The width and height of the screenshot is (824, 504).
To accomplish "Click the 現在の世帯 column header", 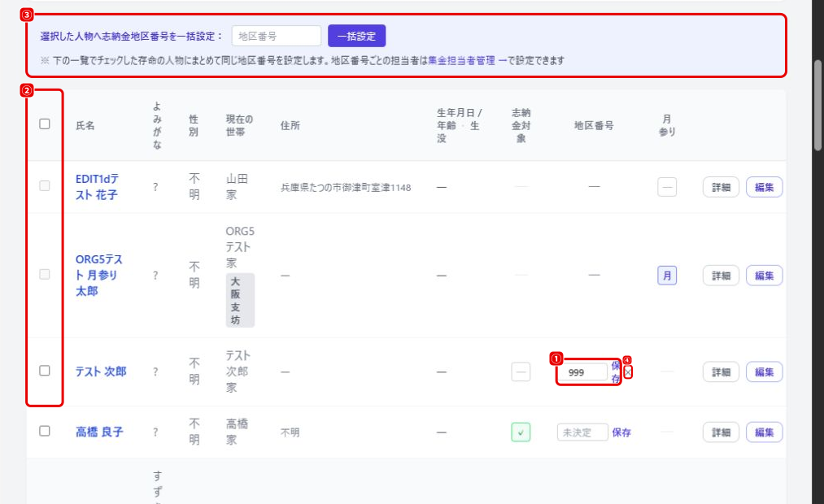I will tap(239, 125).
